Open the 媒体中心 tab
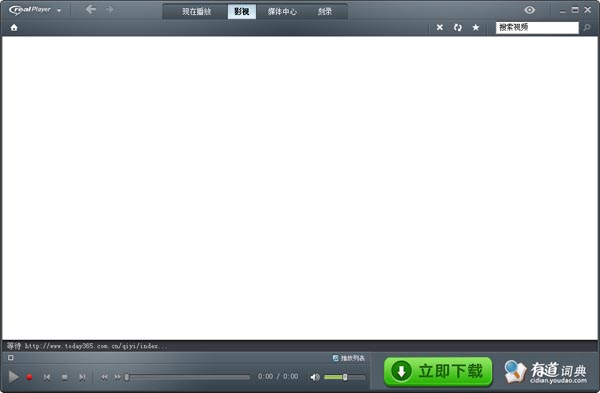This screenshot has height=393, width=600. 282,11
